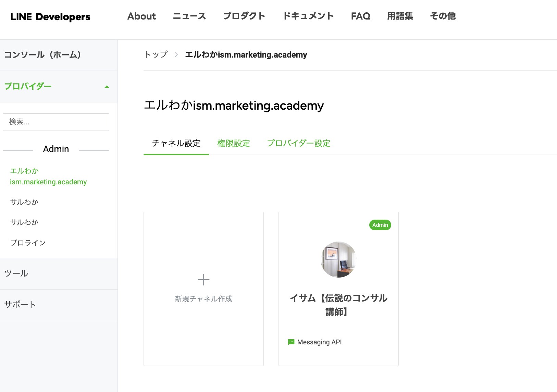Image resolution: width=557 pixels, height=392 pixels.
Task: Collapse the プロバイダー section arrow
Action: (107, 87)
